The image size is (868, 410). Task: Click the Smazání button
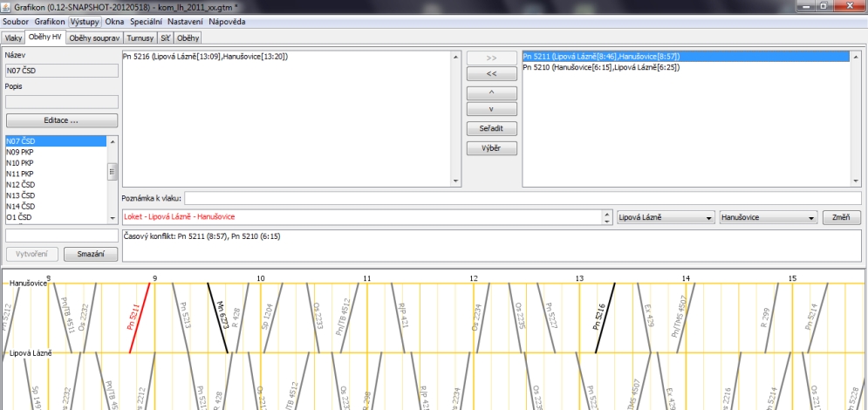91,254
